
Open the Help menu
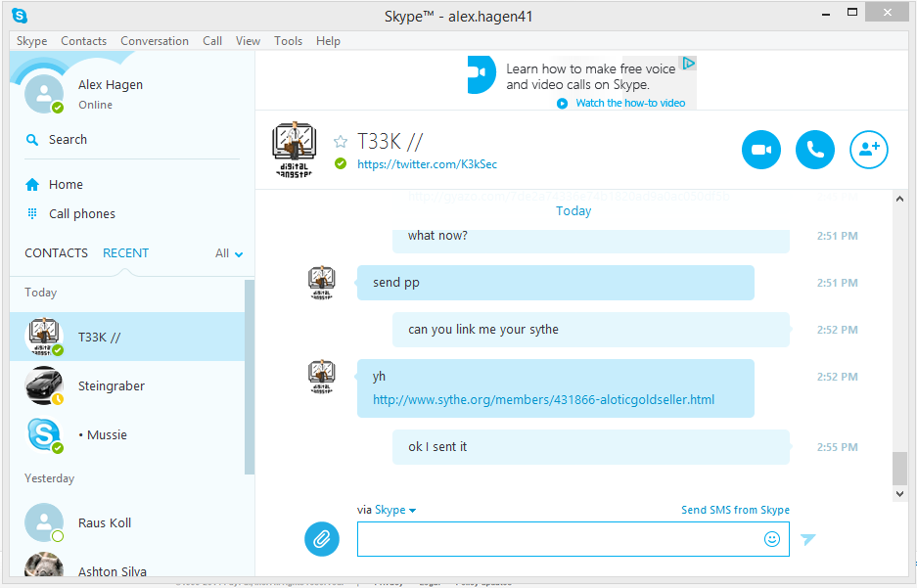point(328,41)
